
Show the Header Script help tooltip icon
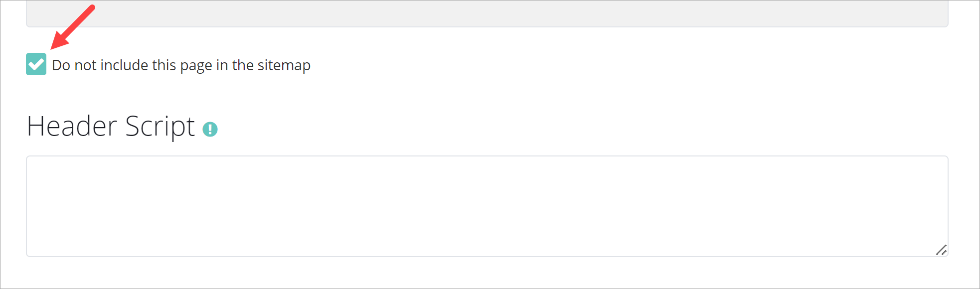click(210, 130)
